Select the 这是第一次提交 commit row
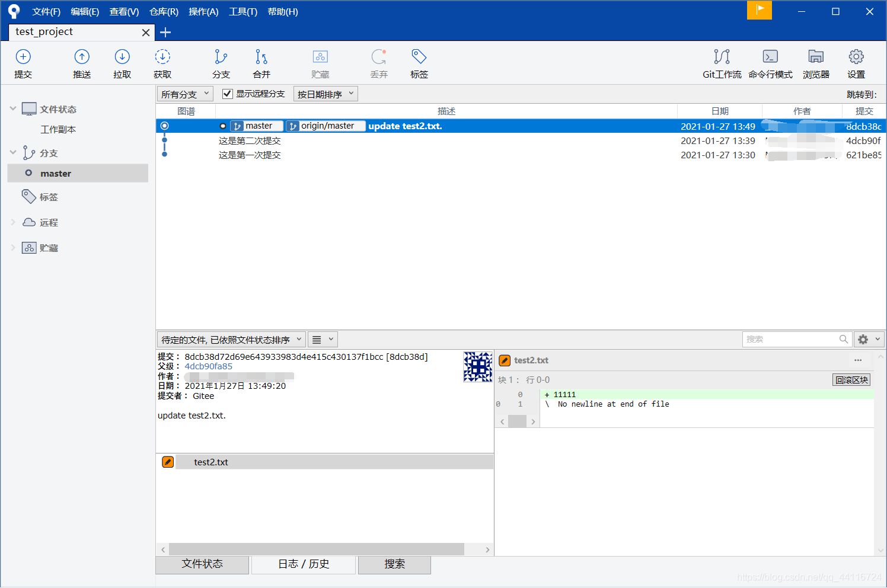 [521, 155]
